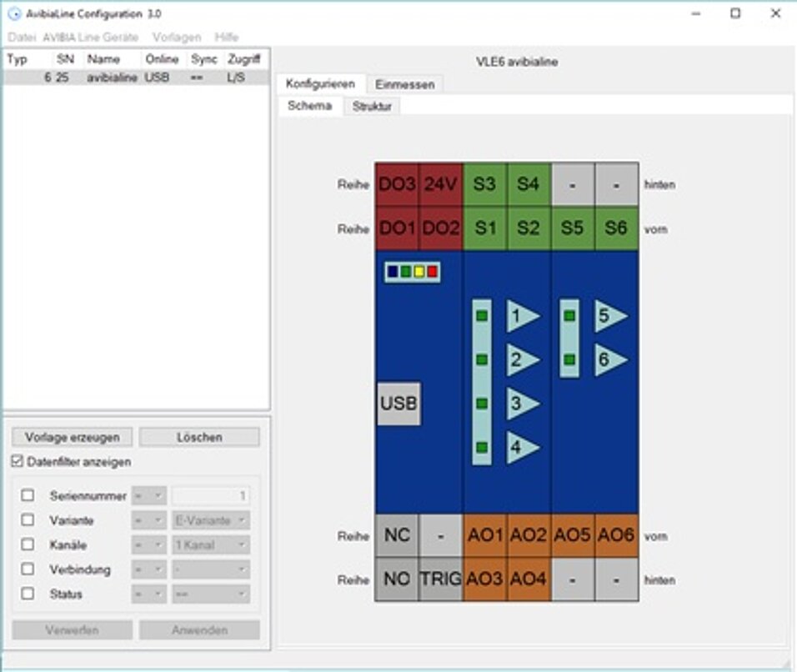
Task: Click the Löschen button
Action: click(200, 437)
